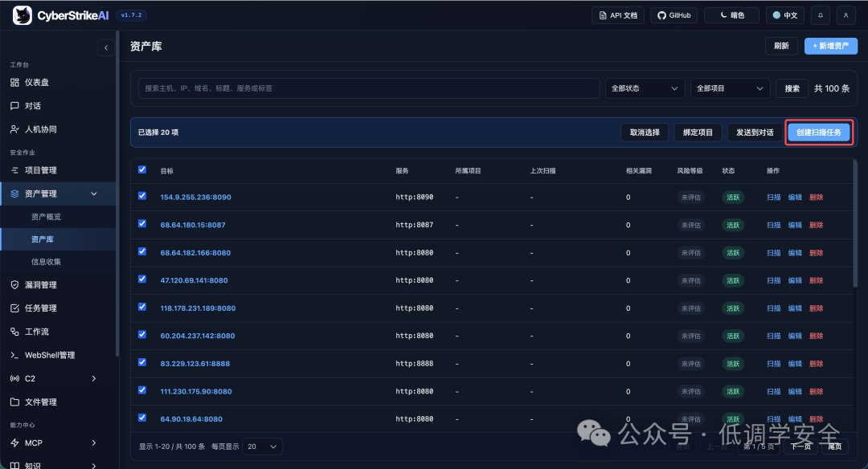This screenshot has width=868, height=469.
Task: Open the 全部项目 project filter dropdown
Action: 730,88
